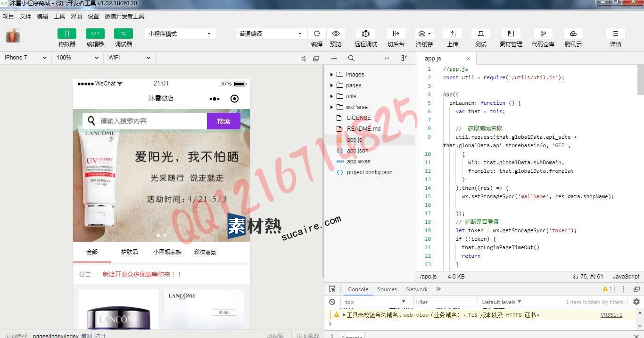Open the 详情 details panel
Screen dimensions: 644x338
coord(616,34)
